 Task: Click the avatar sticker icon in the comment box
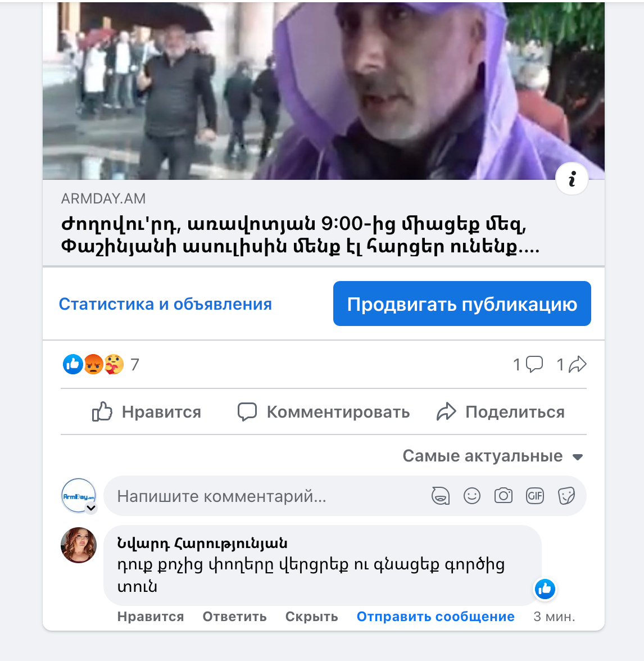coord(441,496)
